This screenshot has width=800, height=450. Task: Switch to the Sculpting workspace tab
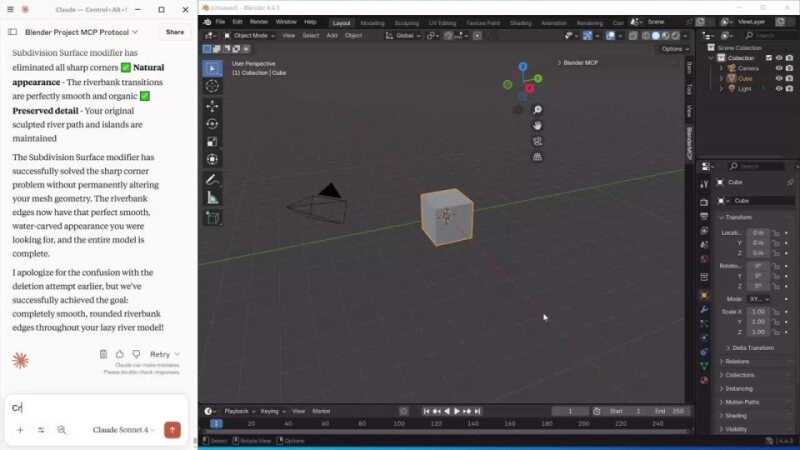[x=406, y=21]
